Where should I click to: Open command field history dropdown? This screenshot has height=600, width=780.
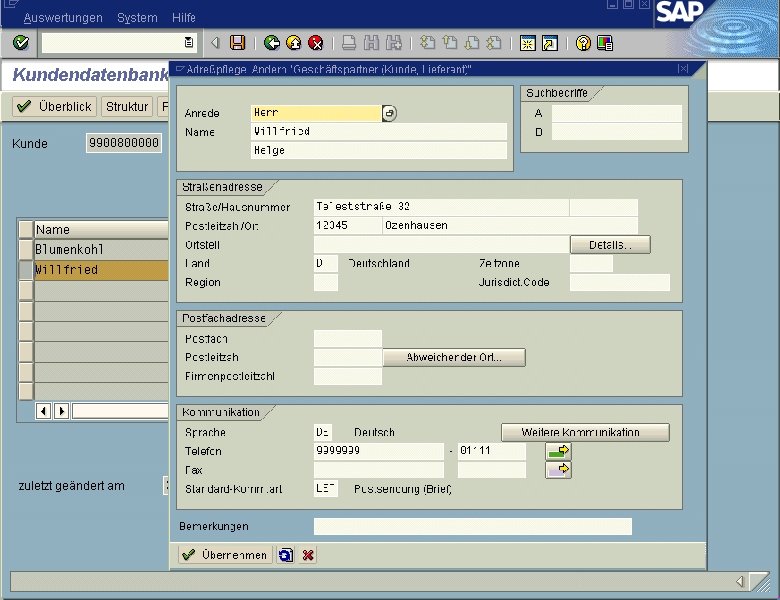(189, 43)
